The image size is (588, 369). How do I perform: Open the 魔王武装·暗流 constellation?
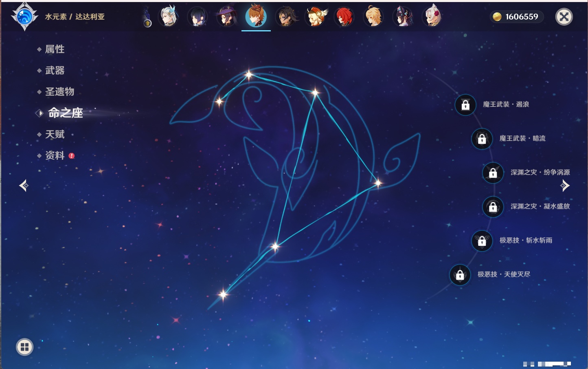pos(522,139)
